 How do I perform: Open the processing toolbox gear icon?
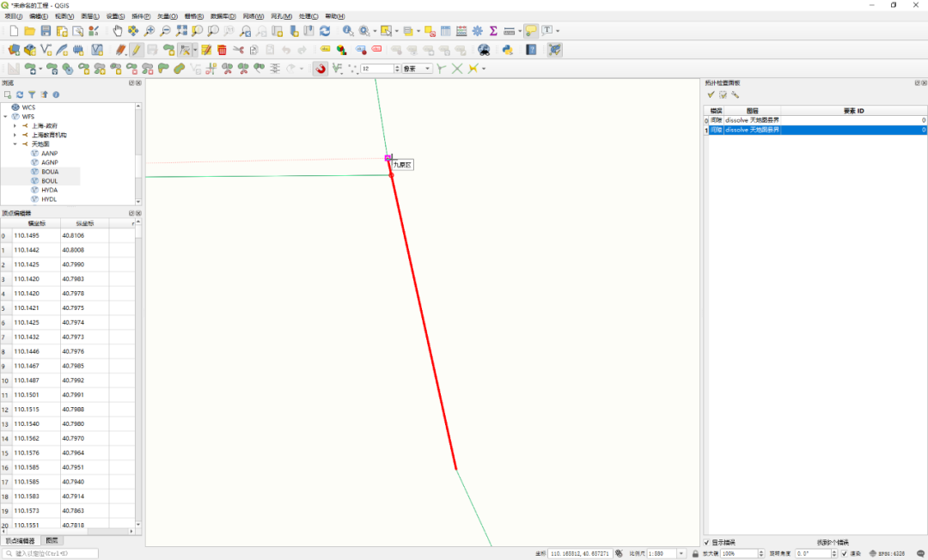coord(478,31)
